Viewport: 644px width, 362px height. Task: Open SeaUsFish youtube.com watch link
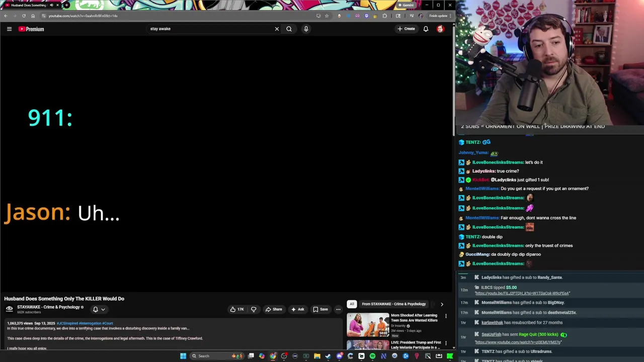[518, 342]
